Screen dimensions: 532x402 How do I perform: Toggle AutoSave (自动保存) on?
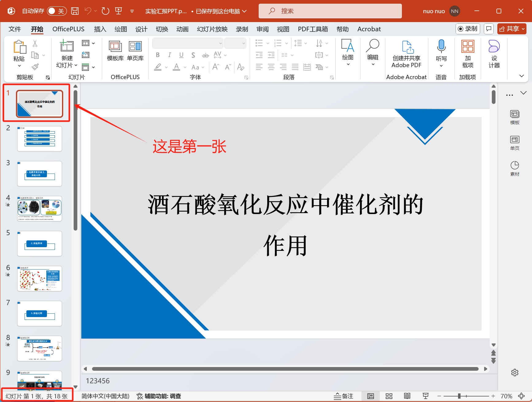tap(57, 11)
